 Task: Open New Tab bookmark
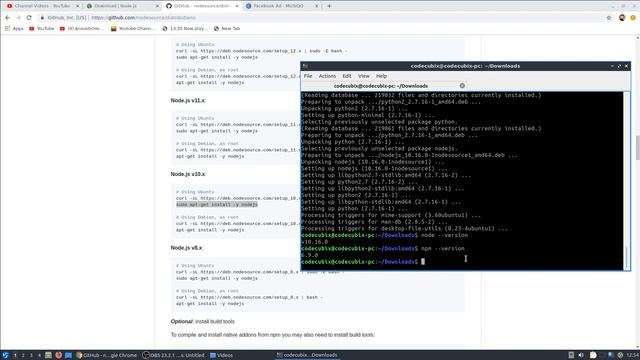(x=227, y=29)
